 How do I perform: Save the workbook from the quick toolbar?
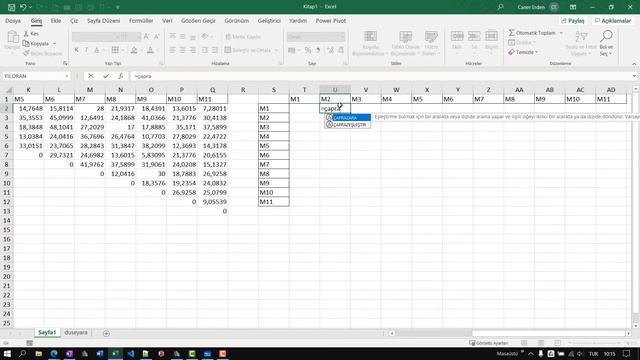11,7
